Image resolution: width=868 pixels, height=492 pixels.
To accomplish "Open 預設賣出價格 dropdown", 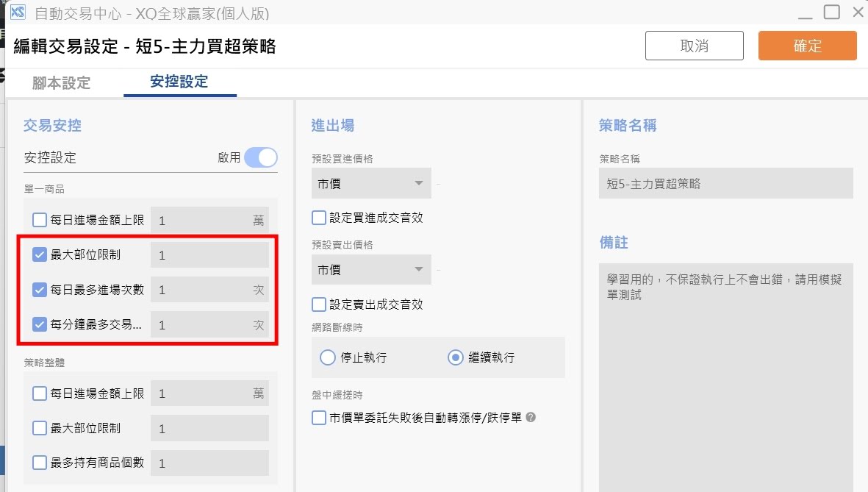I will pos(370,270).
